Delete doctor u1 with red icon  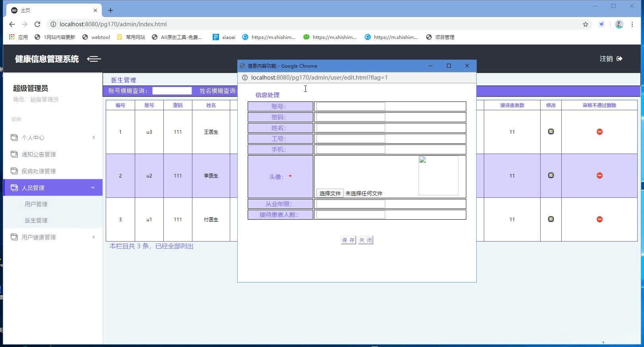tap(599, 219)
